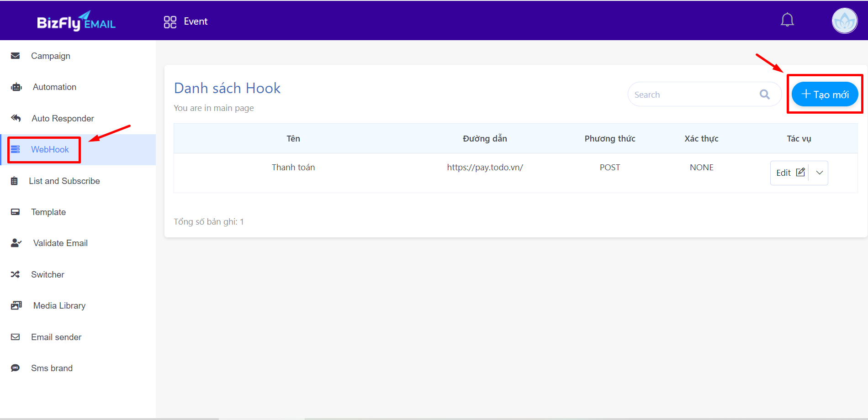868x420 pixels.
Task: Go to Campaign section
Action: pos(51,56)
